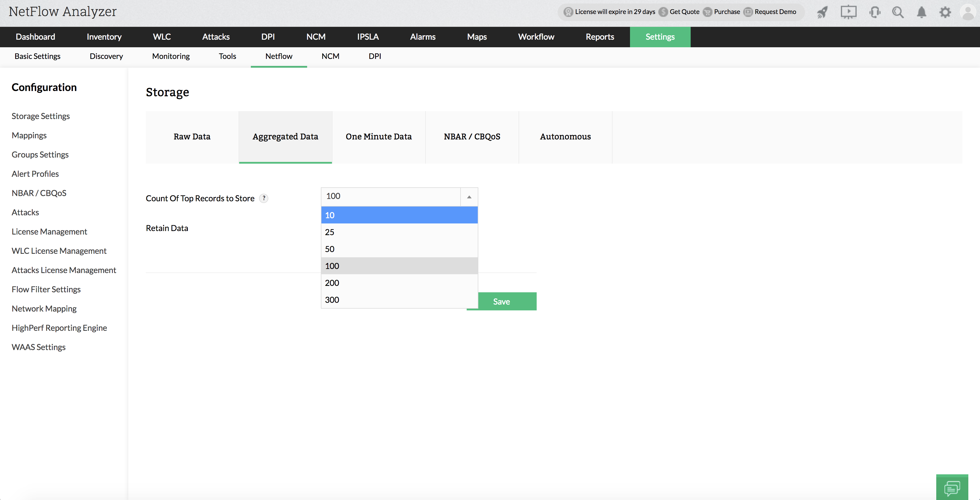The width and height of the screenshot is (980, 500).
Task: Switch to the Raw Data tab
Action: (192, 137)
